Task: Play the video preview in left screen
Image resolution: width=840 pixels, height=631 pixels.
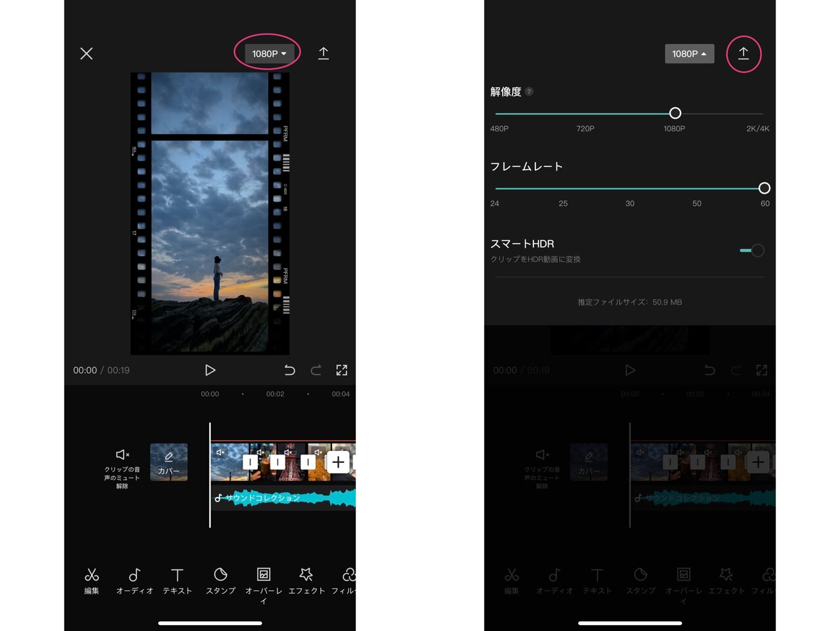Action: (210, 370)
